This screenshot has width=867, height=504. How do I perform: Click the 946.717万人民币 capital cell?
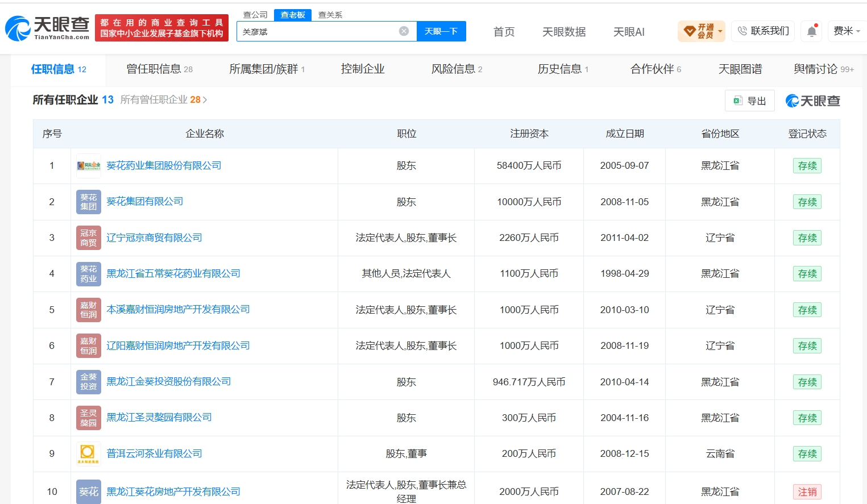click(x=529, y=382)
